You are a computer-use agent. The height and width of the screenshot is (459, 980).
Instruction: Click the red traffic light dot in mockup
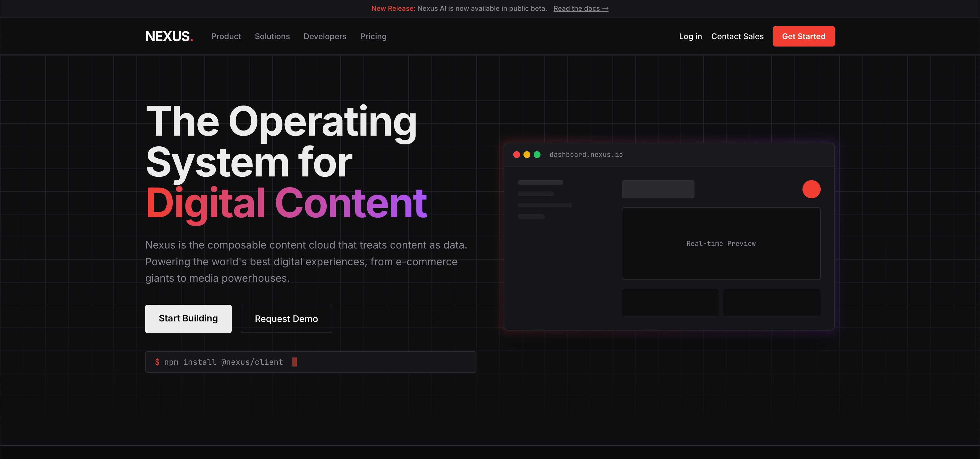click(517, 155)
